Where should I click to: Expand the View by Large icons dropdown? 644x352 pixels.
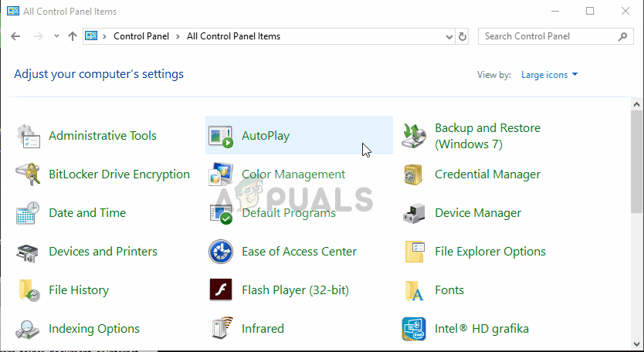pyautogui.click(x=550, y=75)
